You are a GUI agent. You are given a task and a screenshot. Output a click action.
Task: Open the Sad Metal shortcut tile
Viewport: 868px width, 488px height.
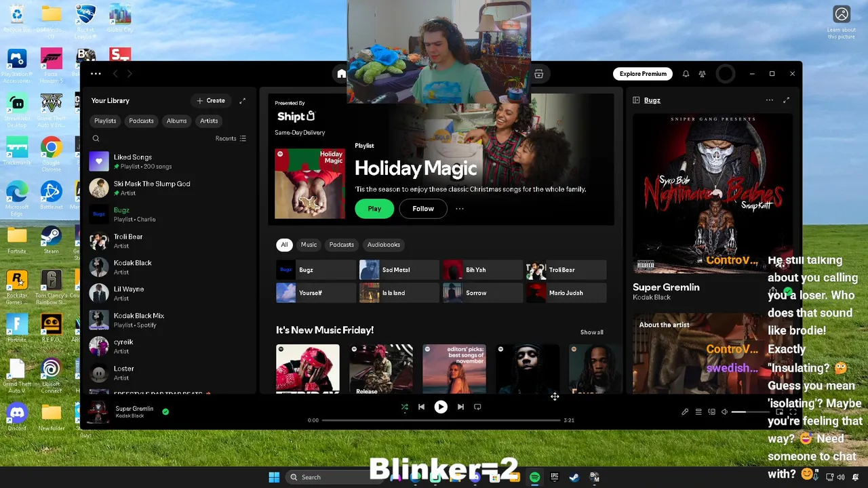coord(399,270)
